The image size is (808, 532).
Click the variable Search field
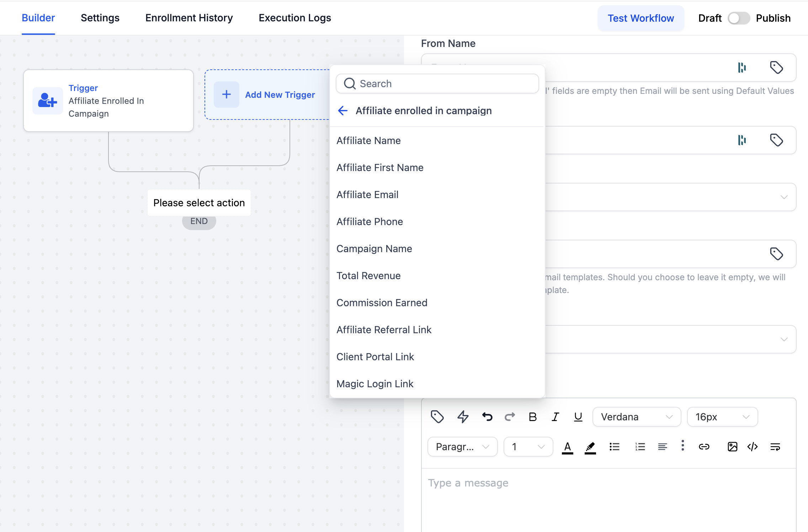click(x=437, y=84)
